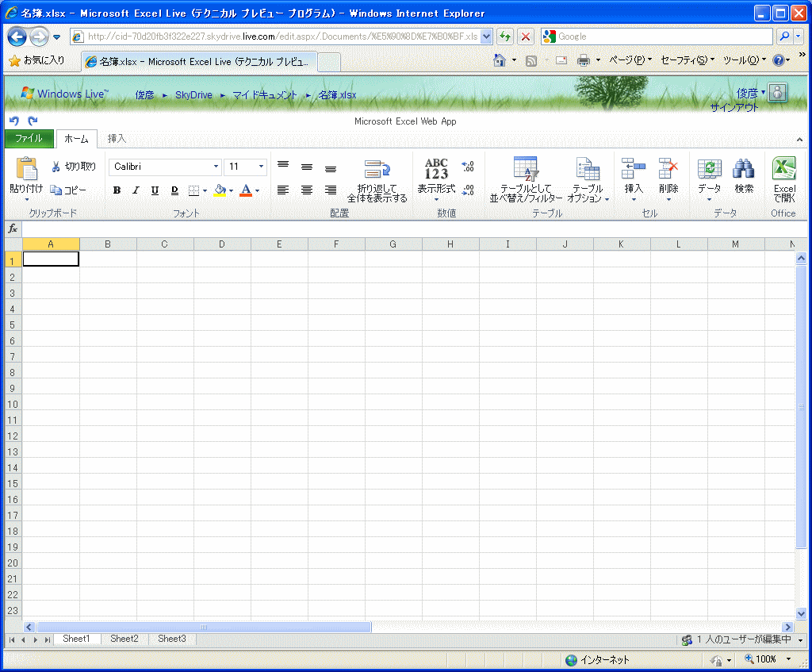
Task: Click the Undo arrow icon
Action: (x=14, y=121)
